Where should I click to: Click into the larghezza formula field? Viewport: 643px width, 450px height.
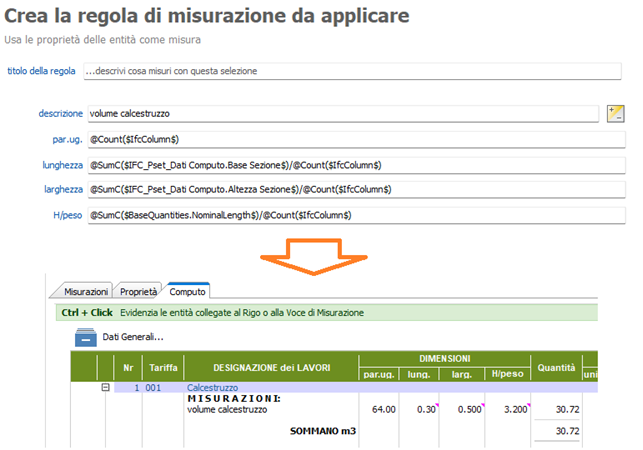pos(355,189)
